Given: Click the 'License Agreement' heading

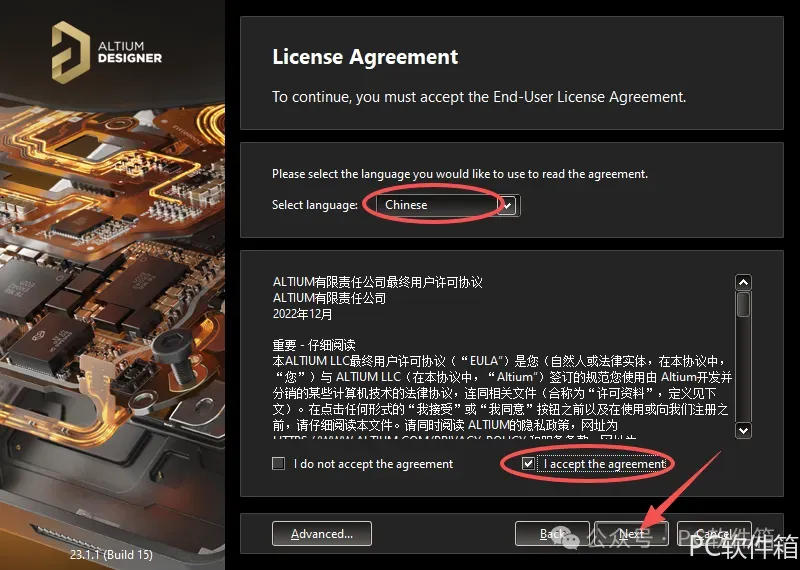Looking at the screenshot, I should click(x=365, y=57).
